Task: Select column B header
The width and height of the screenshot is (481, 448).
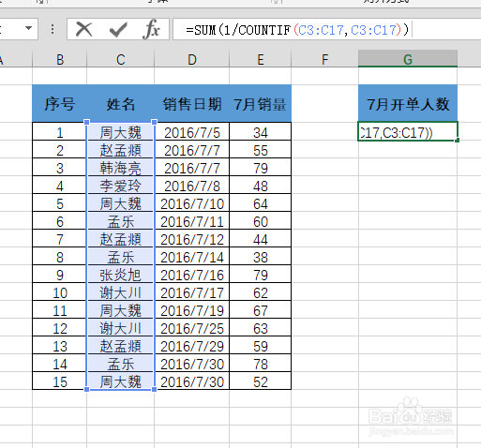Action: coord(60,59)
